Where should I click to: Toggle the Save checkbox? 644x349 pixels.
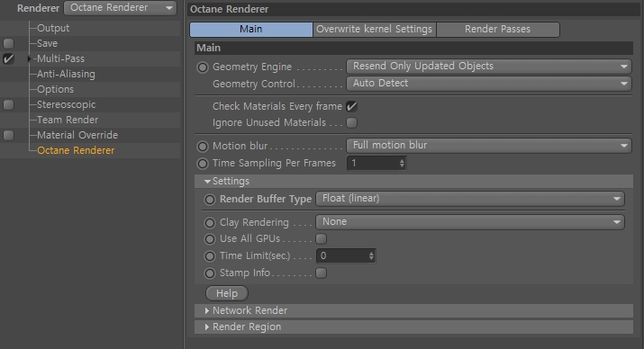(8, 43)
